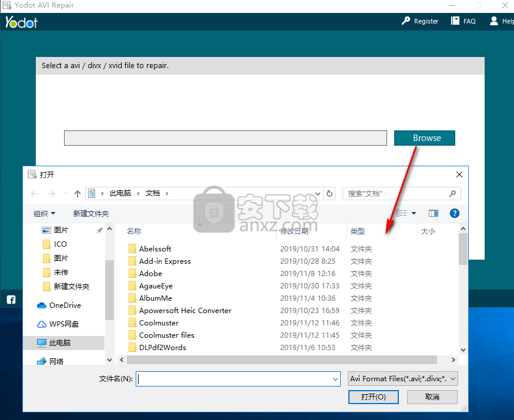This screenshot has height=420, width=514.
Task: Expand the file name history dropdown
Action: [335, 379]
